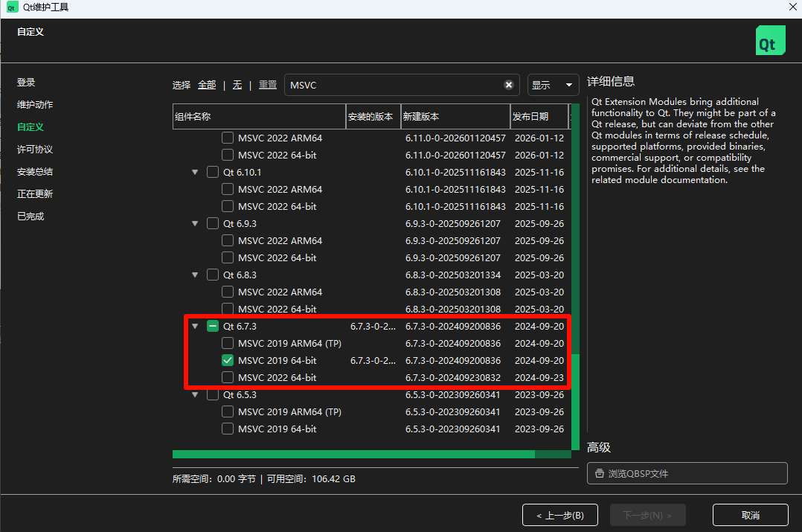Click the 高级 section heading
802x532 pixels.
599,448
